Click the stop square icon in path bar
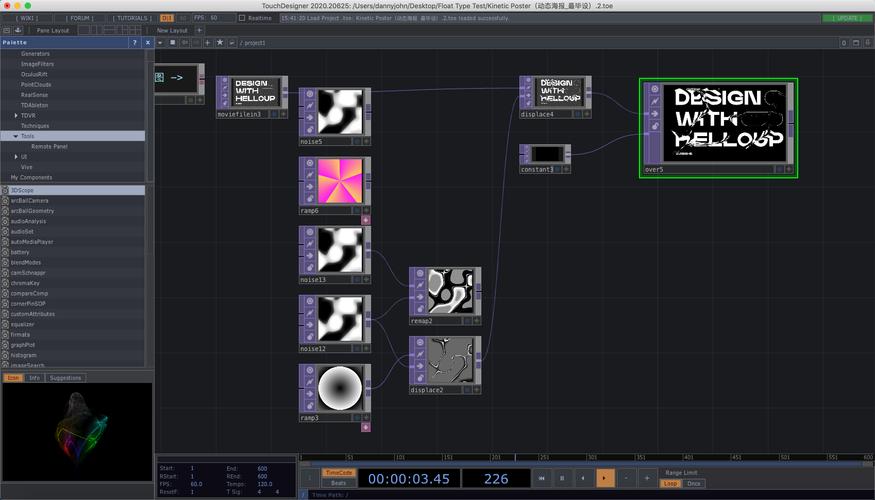875x500 pixels. point(172,42)
